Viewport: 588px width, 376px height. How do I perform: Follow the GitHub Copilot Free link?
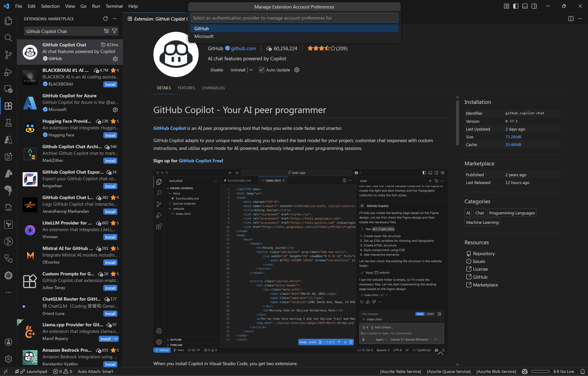pyautogui.click(x=200, y=161)
